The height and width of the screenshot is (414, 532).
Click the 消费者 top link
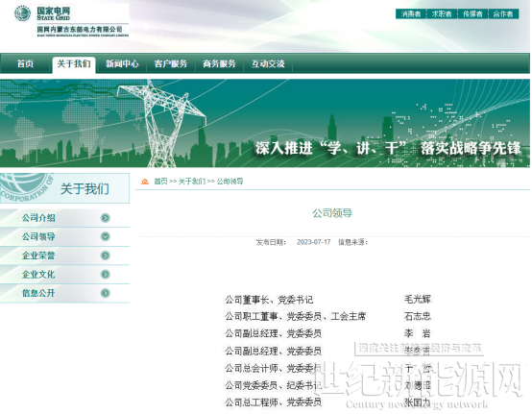coord(411,13)
